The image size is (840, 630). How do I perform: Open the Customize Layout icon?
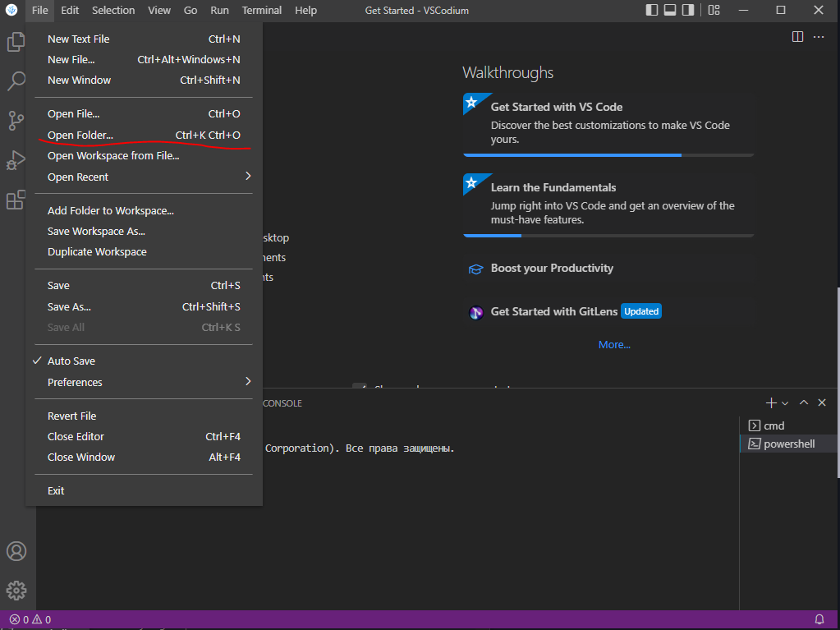(714, 10)
